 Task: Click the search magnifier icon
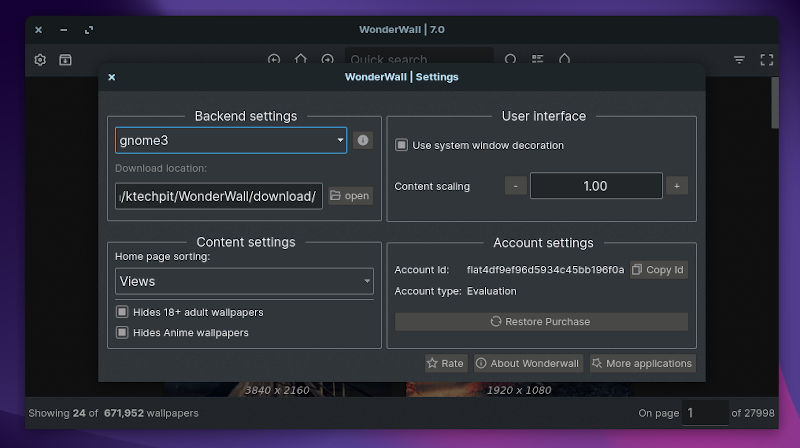tap(510, 59)
